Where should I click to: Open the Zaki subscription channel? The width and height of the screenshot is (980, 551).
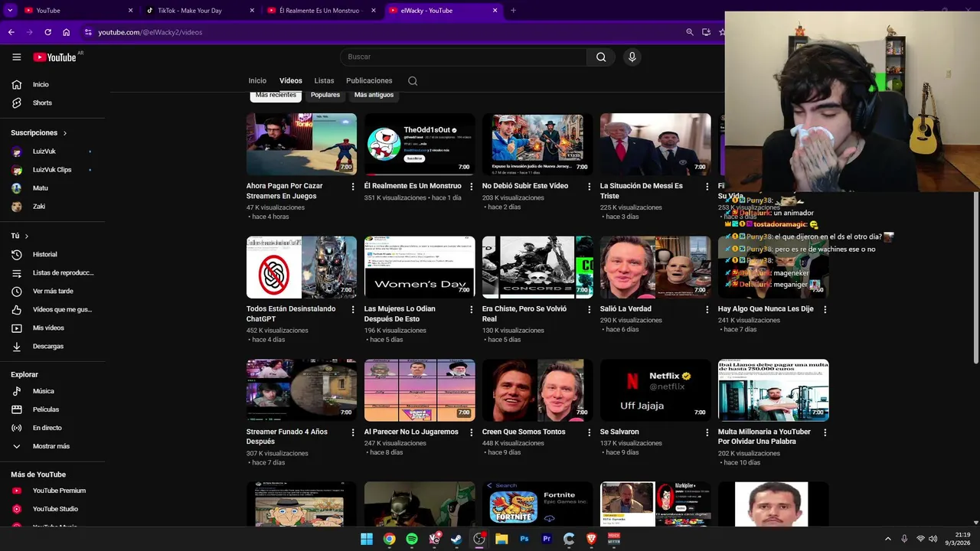(x=53, y=207)
